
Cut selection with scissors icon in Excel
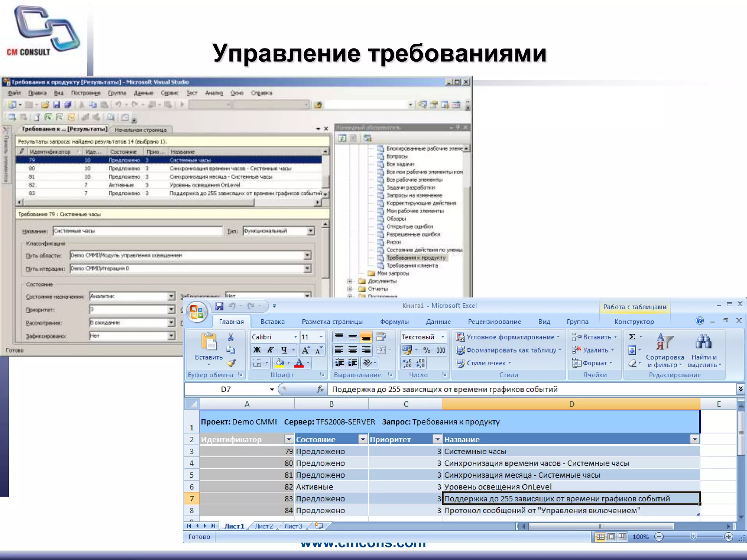tap(231, 337)
